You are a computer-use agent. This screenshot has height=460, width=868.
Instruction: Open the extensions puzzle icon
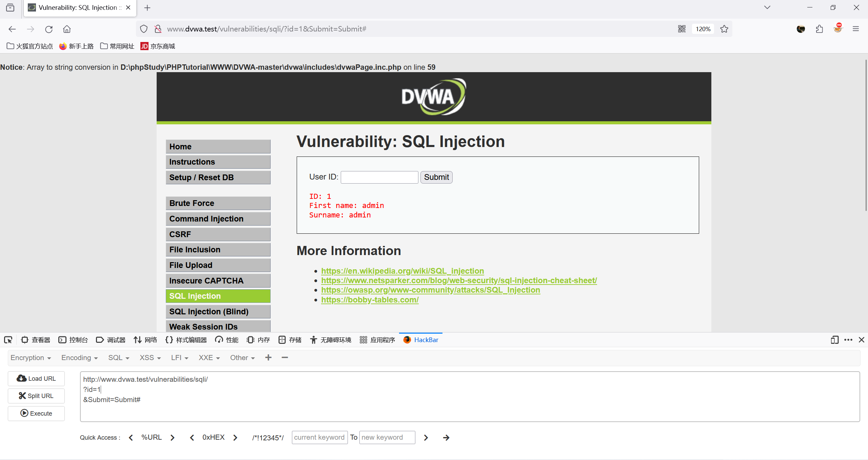click(x=819, y=29)
